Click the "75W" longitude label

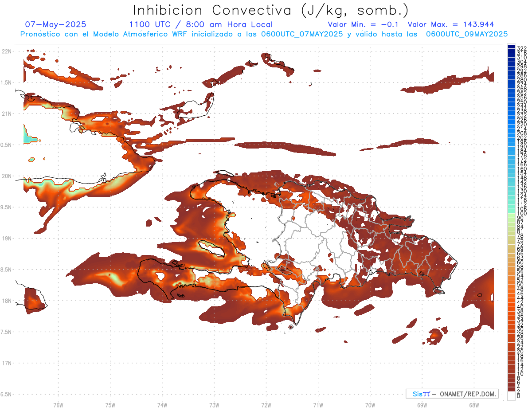(x=110, y=405)
